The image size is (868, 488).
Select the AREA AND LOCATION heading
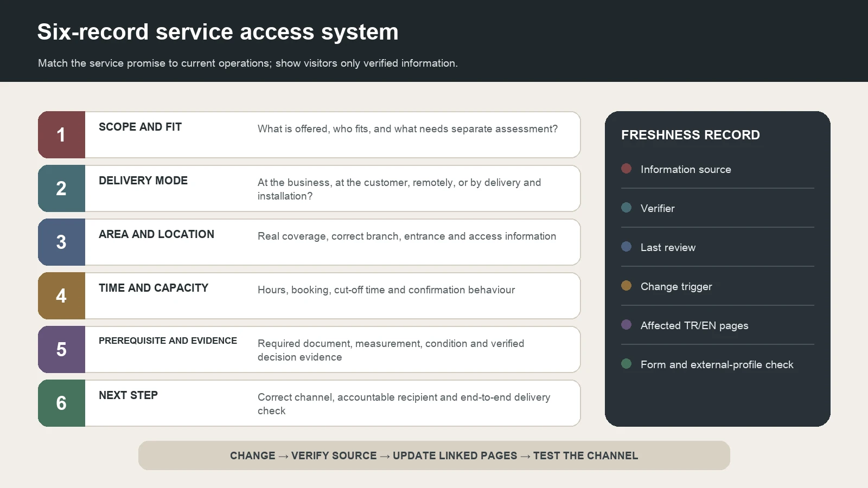point(156,234)
